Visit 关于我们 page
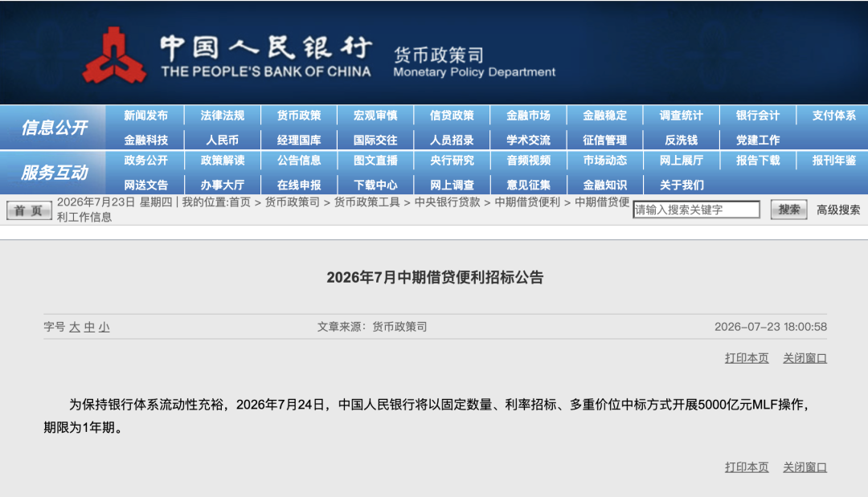 pyautogui.click(x=681, y=185)
